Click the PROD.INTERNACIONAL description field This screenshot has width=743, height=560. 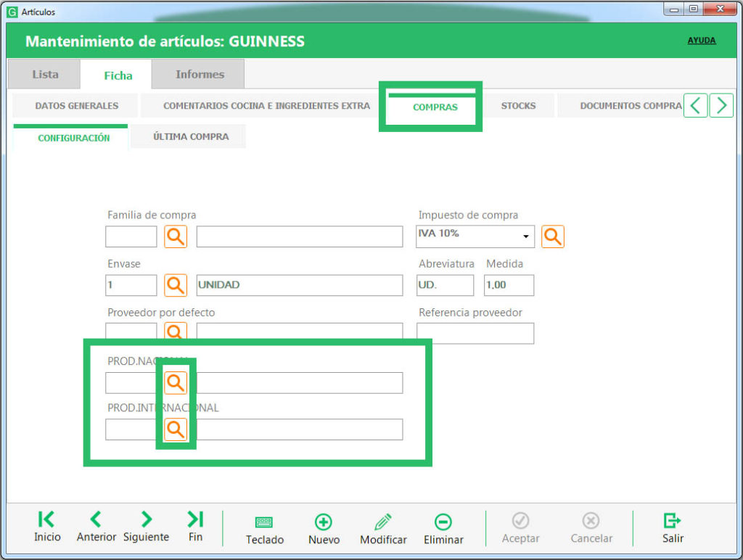tap(300, 429)
